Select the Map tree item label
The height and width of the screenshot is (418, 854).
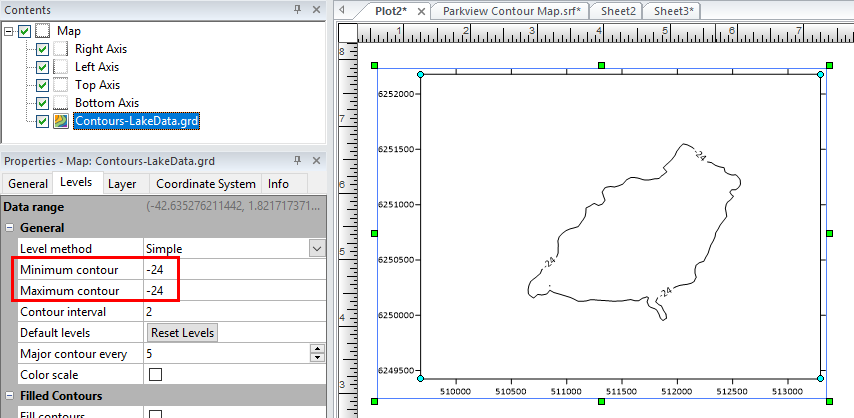69,31
